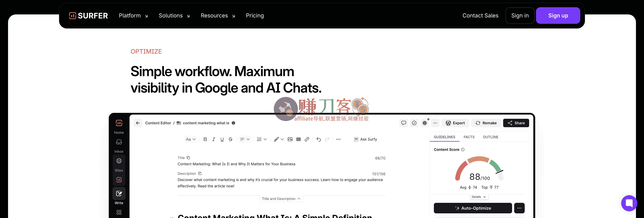Screen dimensions: 644x218
Task: Open the chat widget bubble
Action: click(629, 203)
